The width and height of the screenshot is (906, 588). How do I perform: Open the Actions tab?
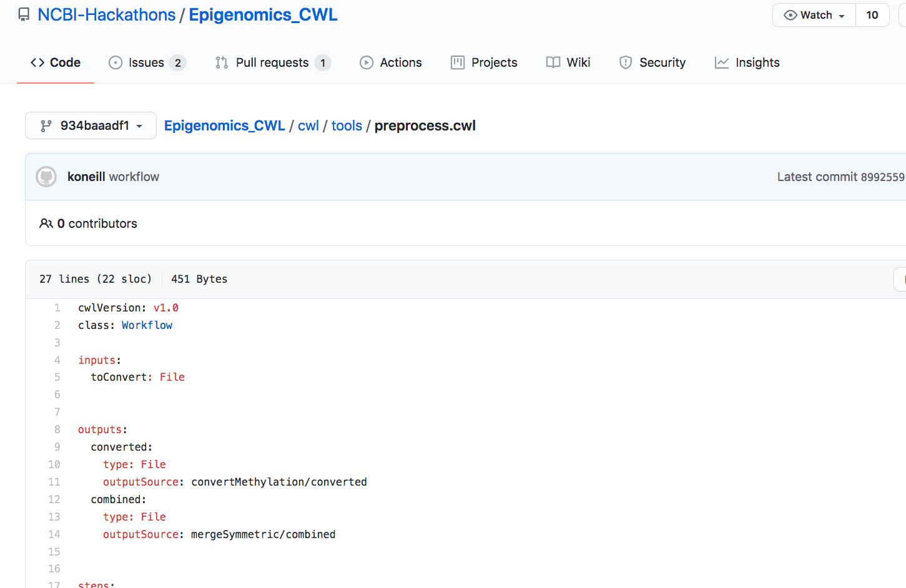(391, 62)
